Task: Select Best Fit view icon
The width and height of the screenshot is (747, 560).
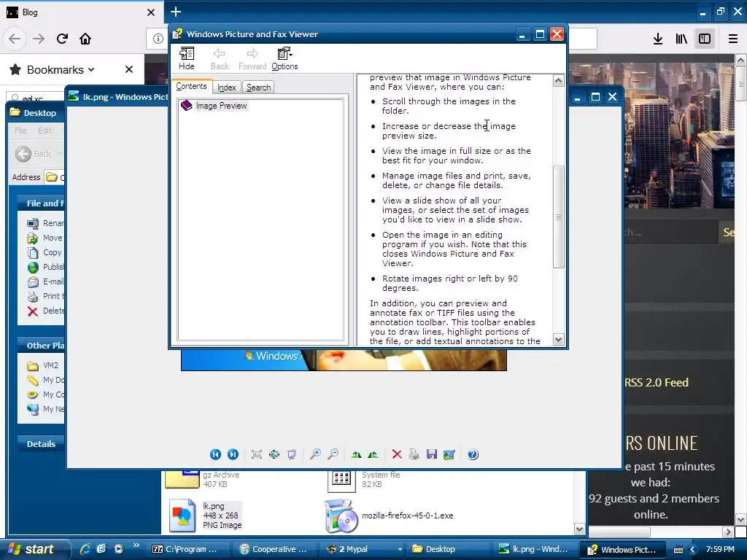Action: 257,454
